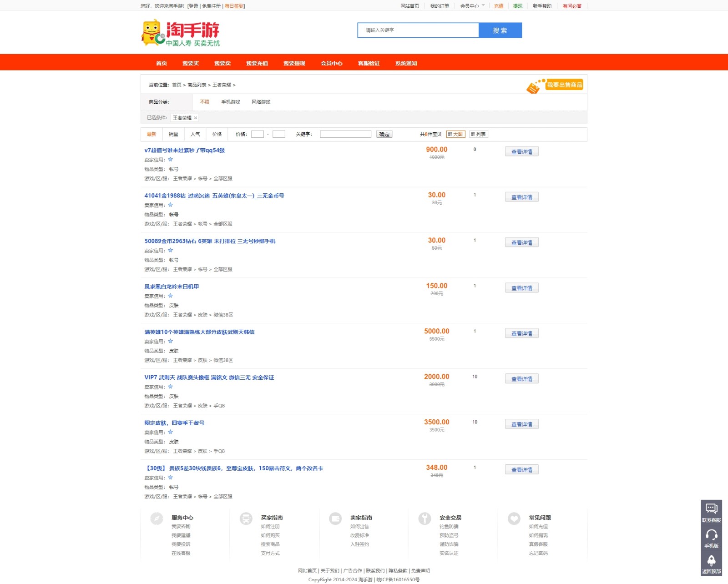Click the 淘手游 logo
This screenshot has height=584, width=728.
click(x=181, y=33)
